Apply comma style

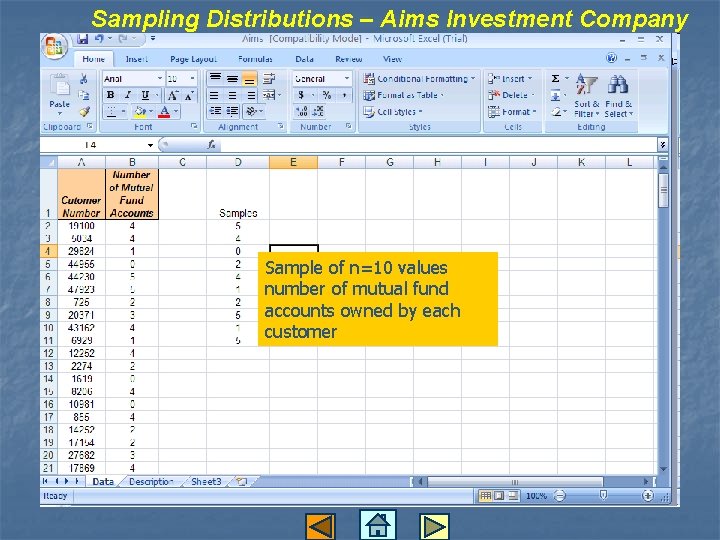(x=344, y=95)
